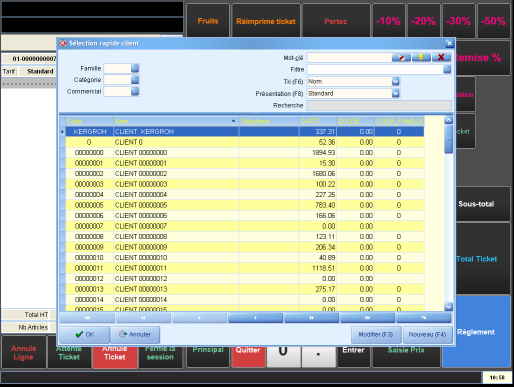Click the client list scrollbar down arrow
514x387 pixels.
[x=449, y=306]
